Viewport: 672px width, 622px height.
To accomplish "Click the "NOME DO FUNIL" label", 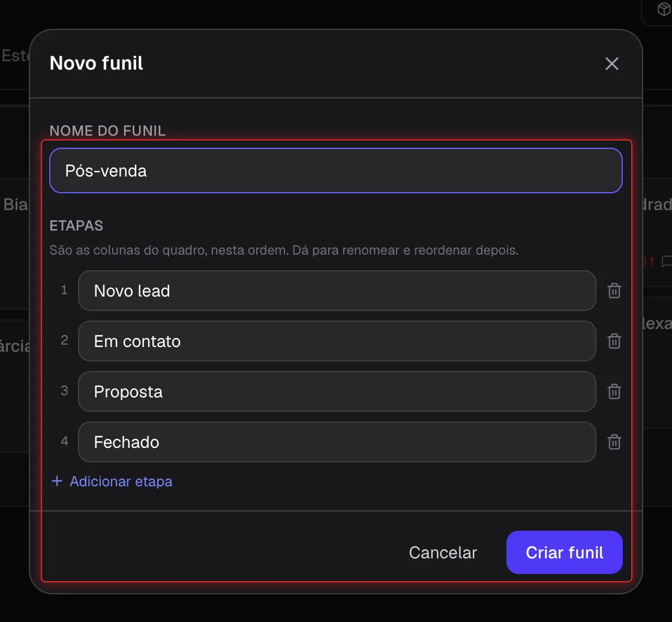I will tap(107, 131).
